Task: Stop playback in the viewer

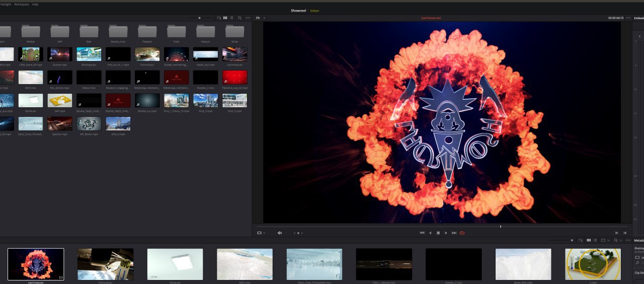Action: pos(438,233)
